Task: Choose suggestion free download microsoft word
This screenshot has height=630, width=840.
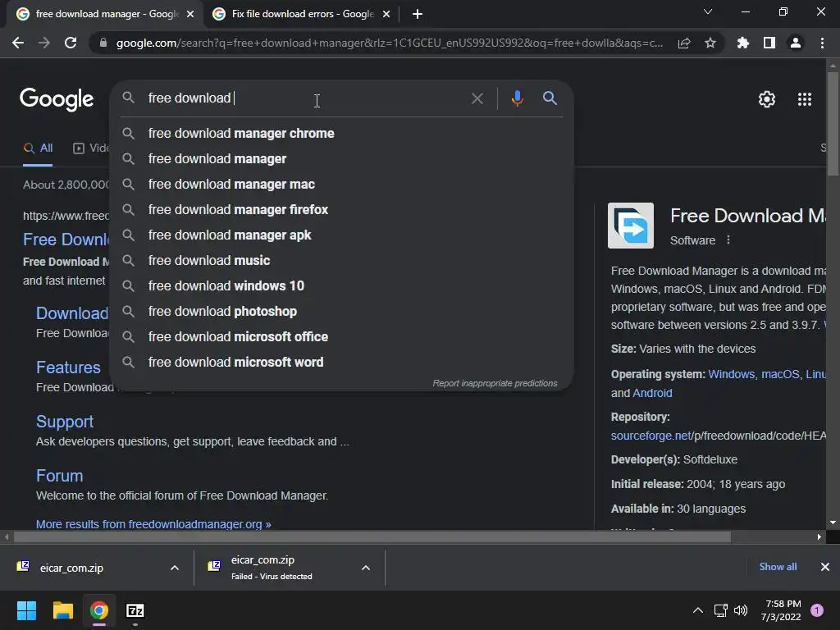Action: (342, 362)
